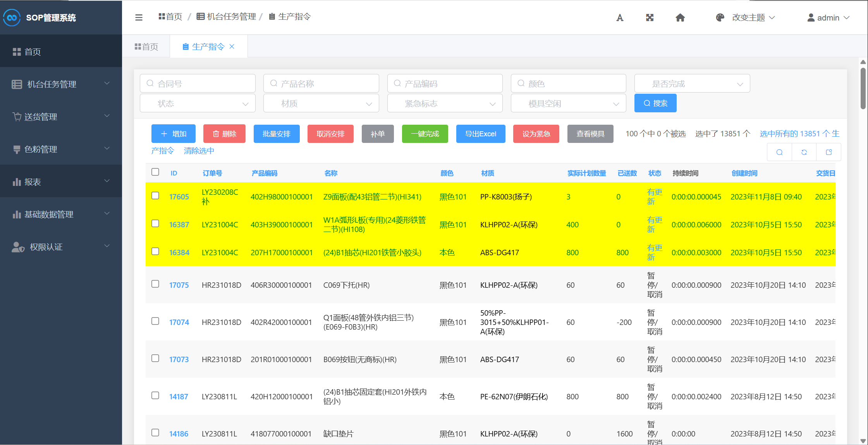
Task: Click the table export icon
Action: (829, 152)
